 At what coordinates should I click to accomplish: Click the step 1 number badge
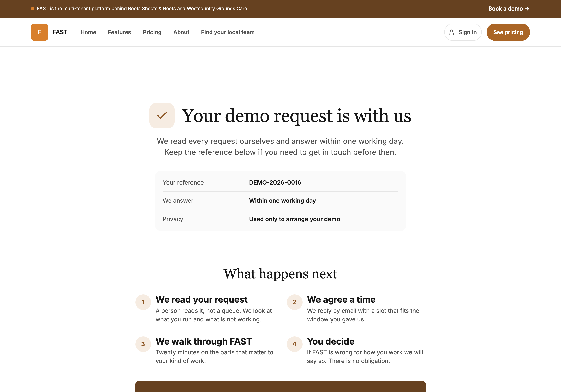143,302
